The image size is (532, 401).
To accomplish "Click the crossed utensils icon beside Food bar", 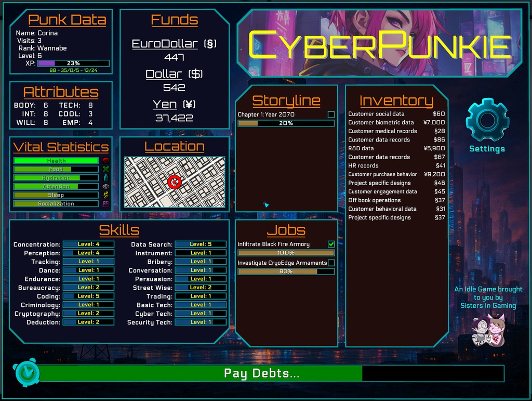I will click(104, 169).
